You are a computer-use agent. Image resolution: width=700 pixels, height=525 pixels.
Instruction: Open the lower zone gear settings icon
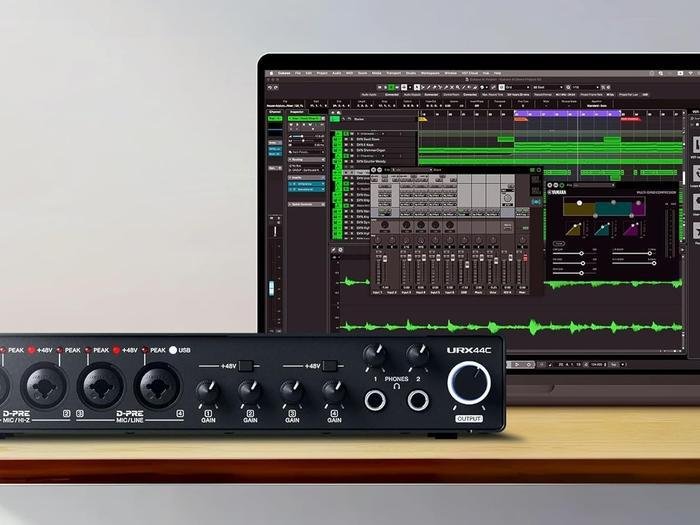341,250
